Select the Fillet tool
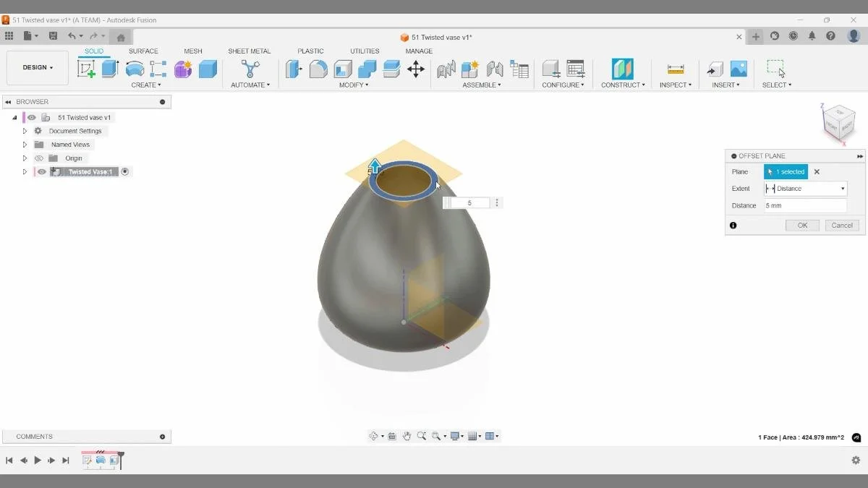Image resolution: width=868 pixels, height=488 pixels. click(318, 69)
